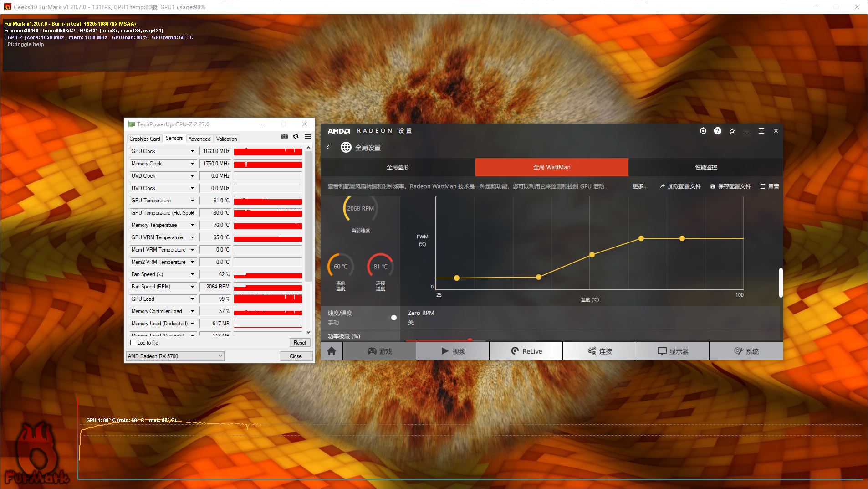Click the Reset button in GPU-Z
The height and width of the screenshot is (489, 868).
[x=300, y=343]
